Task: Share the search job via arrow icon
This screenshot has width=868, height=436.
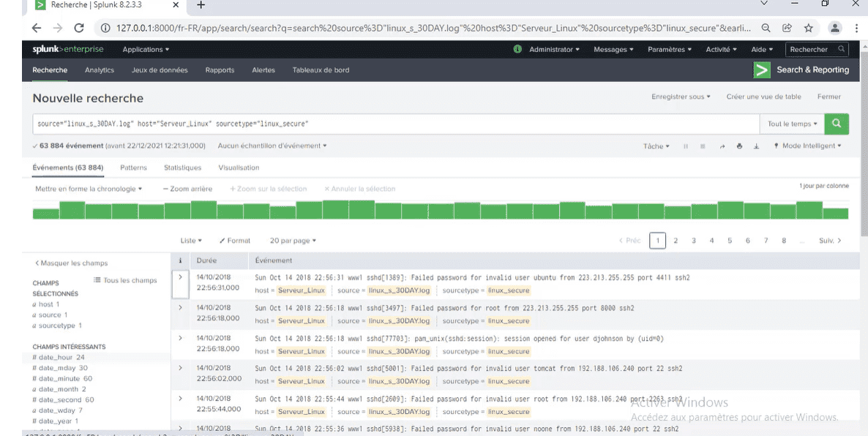Action: pos(722,146)
